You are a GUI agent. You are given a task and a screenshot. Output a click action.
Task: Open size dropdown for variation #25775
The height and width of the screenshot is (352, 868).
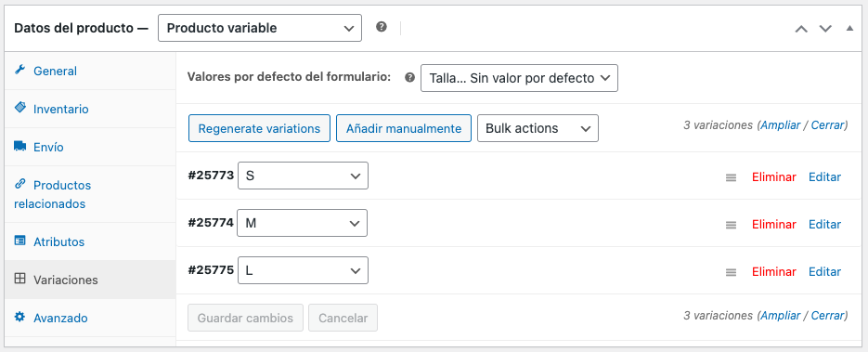[x=303, y=270]
